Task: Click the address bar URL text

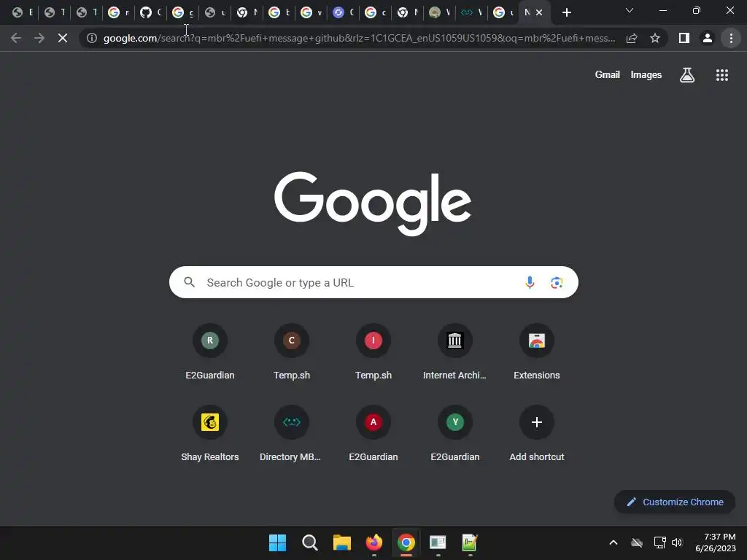Action: pyautogui.click(x=359, y=38)
